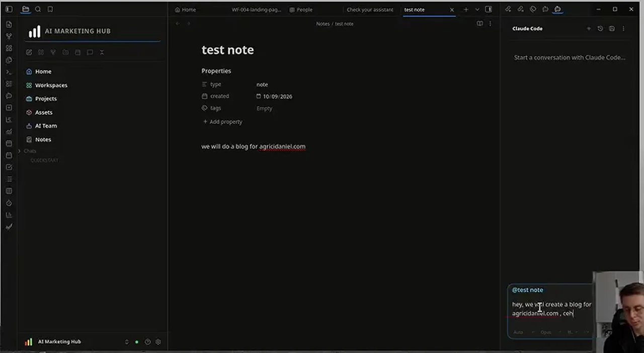Open vault settings gear icon

point(158,342)
